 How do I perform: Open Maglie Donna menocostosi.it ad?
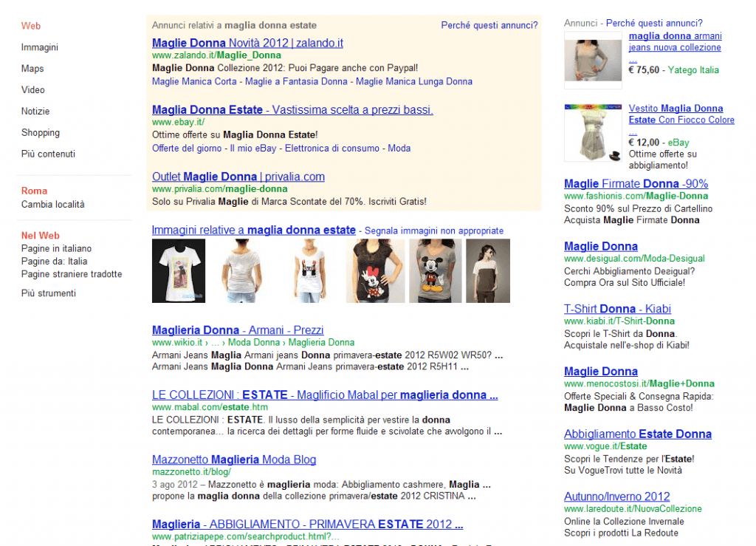point(601,372)
